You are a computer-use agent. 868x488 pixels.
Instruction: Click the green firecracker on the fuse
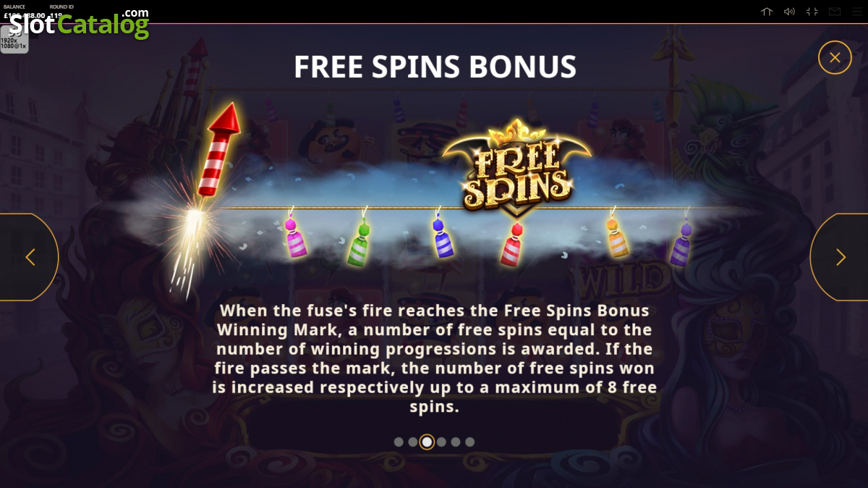point(360,242)
